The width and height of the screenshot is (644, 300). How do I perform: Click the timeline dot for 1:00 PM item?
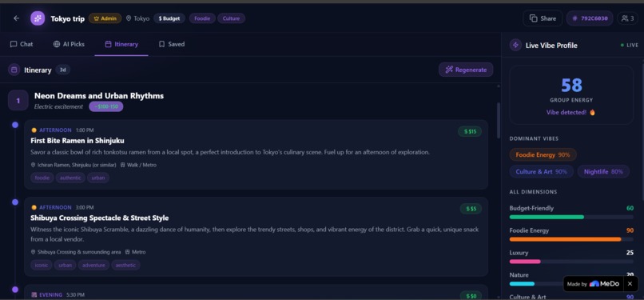(x=15, y=125)
